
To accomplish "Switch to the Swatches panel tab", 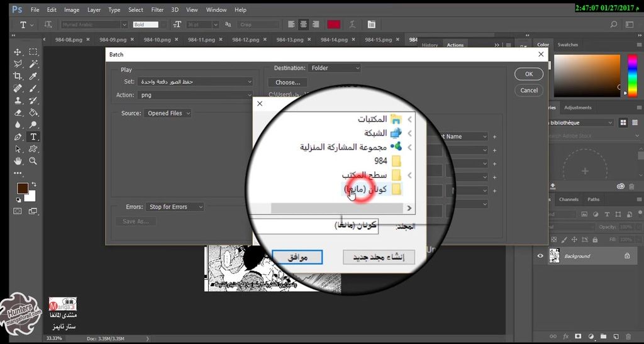I will point(568,44).
